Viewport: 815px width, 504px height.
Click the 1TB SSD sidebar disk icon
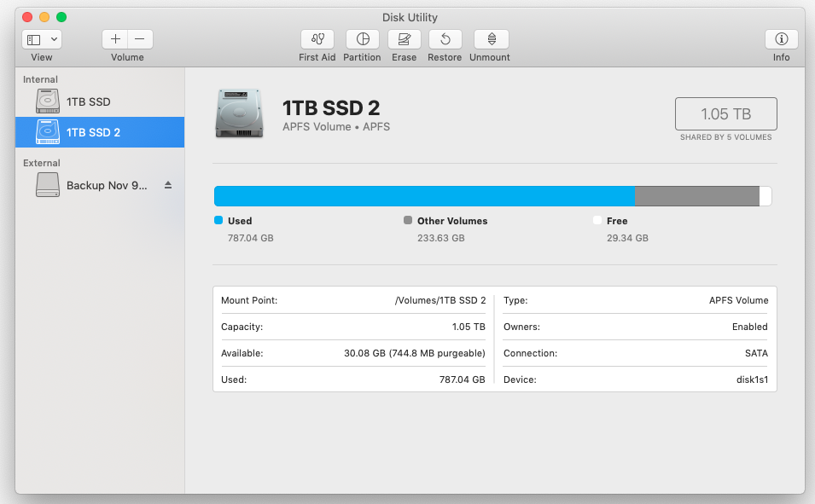pos(47,101)
